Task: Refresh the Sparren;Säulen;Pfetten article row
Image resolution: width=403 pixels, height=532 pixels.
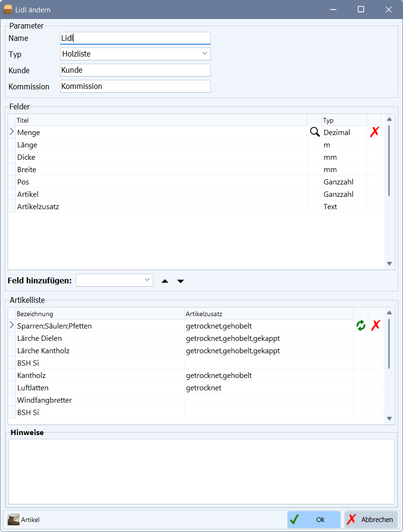Action: pos(361,325)
